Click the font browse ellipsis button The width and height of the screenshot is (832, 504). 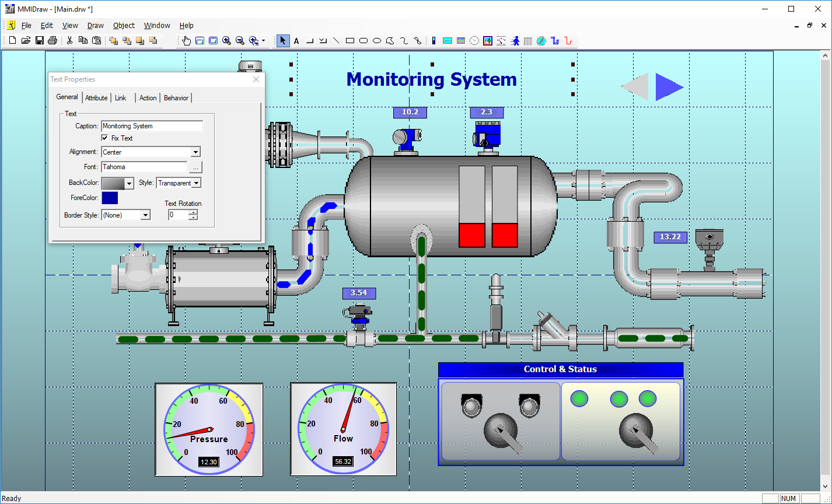tap(195, 167)
